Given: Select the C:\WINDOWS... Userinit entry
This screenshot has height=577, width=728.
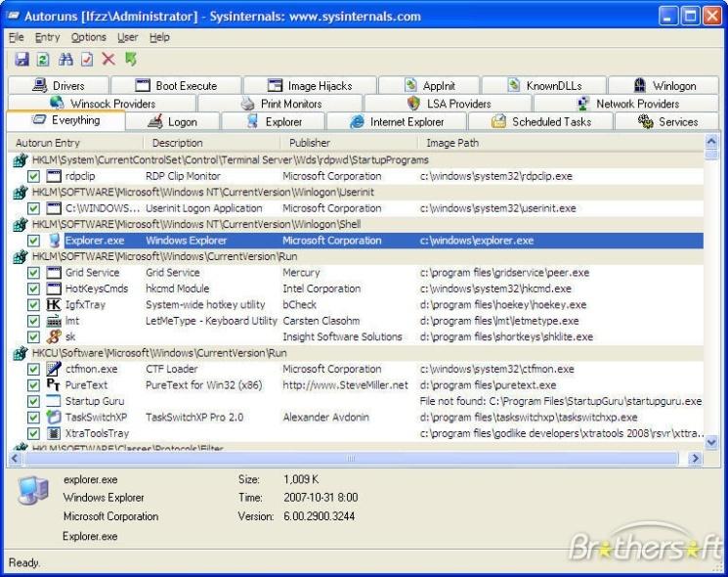Looking at the screenshot, I should (103, 208).
